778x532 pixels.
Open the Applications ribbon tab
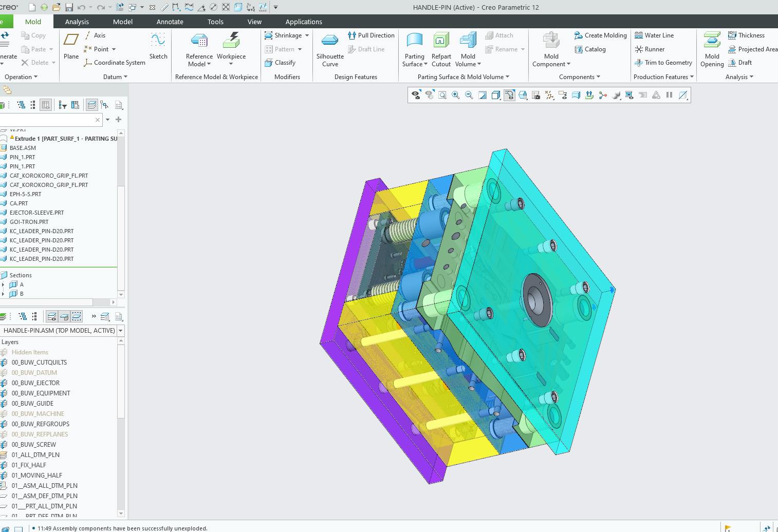pyautogui.click(x=304, y=22)
